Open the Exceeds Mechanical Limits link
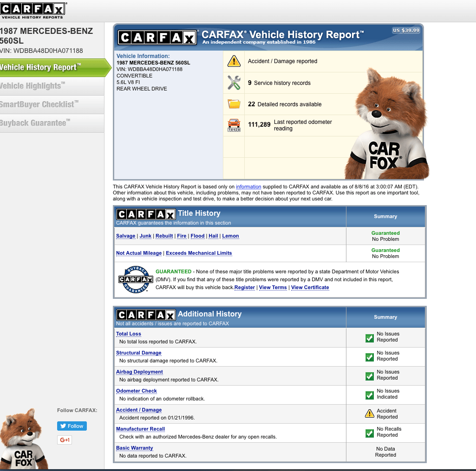 (x=199, y=253)
